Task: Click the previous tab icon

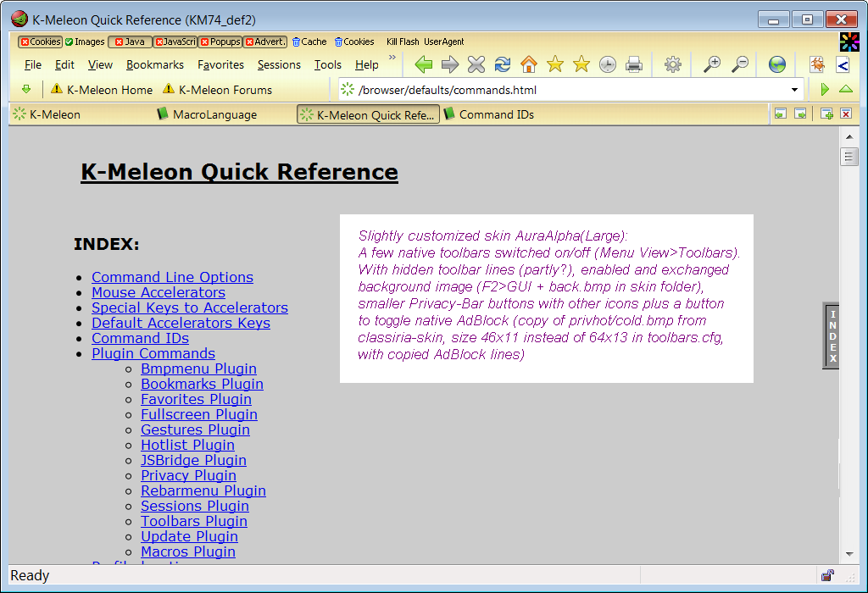Action: (781, 114)
